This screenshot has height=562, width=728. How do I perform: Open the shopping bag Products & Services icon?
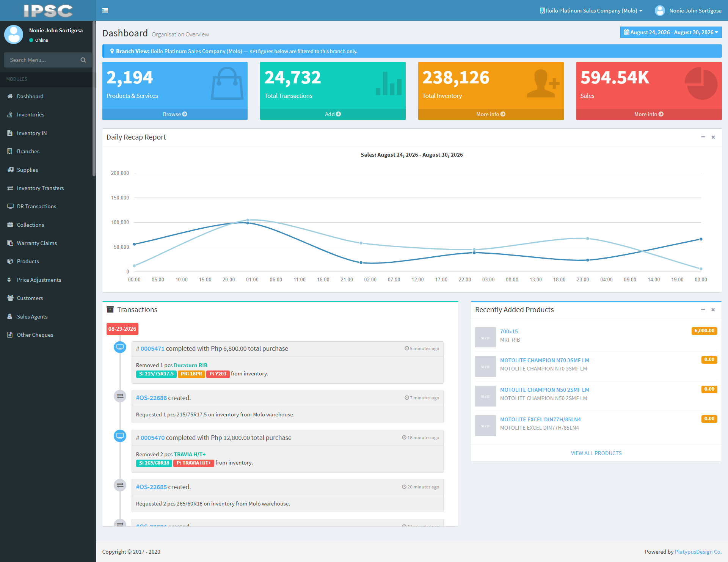click(x=227, y=83)
